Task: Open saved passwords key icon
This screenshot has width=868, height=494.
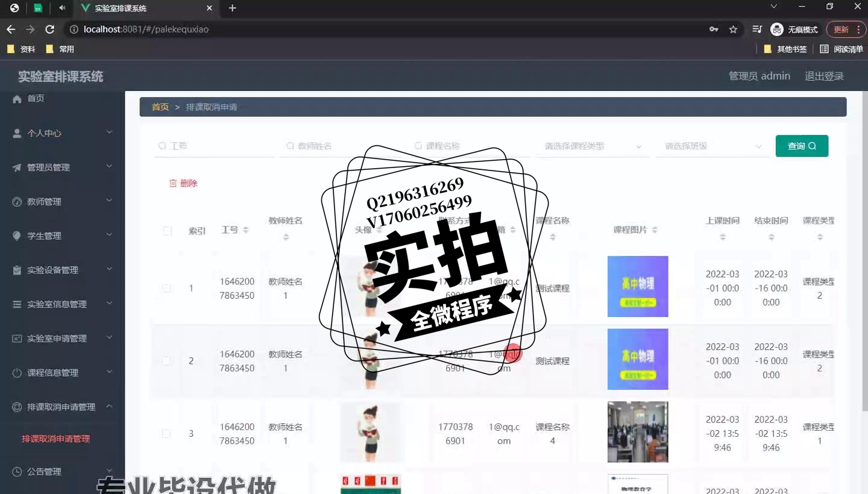Action: [714, 29]
